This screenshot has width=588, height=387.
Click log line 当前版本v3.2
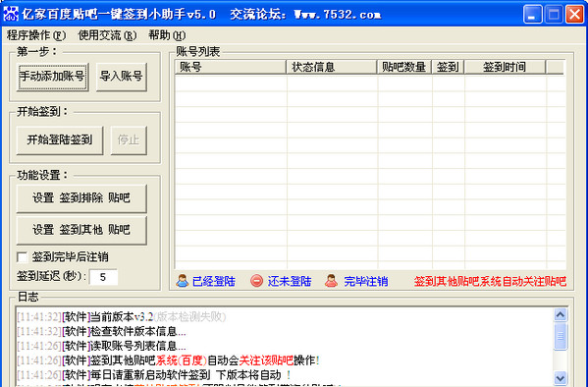[x=122, y=317]
